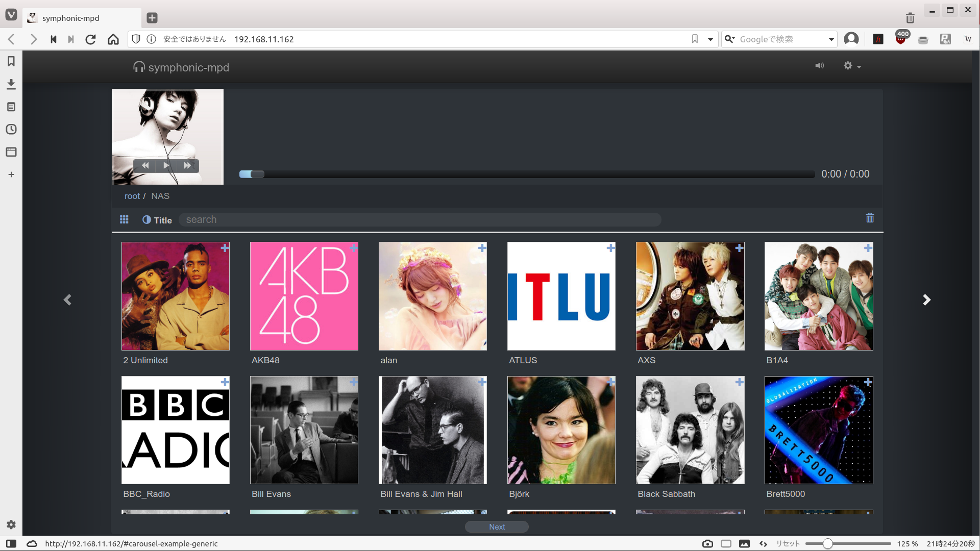Viewport: 980px width, 551px height.
Task: Open the AKB48 artist thumbnail
Action: [304, 296]
